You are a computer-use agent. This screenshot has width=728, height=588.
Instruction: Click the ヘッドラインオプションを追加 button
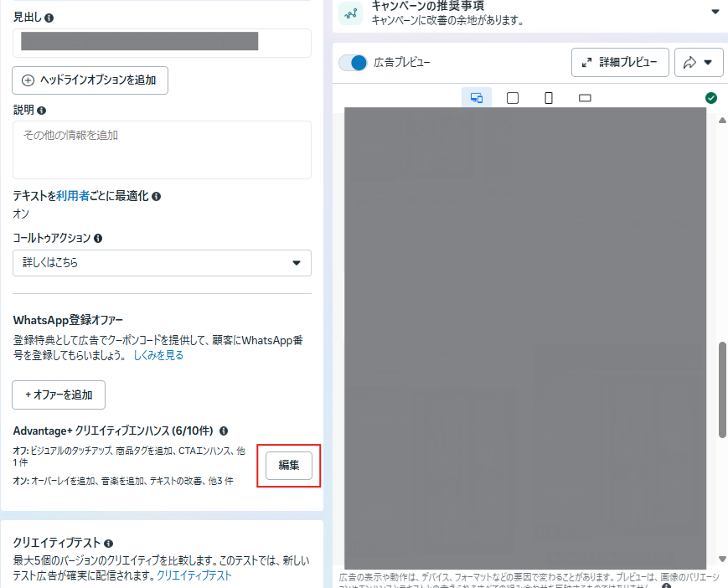[x=90, y=80]
